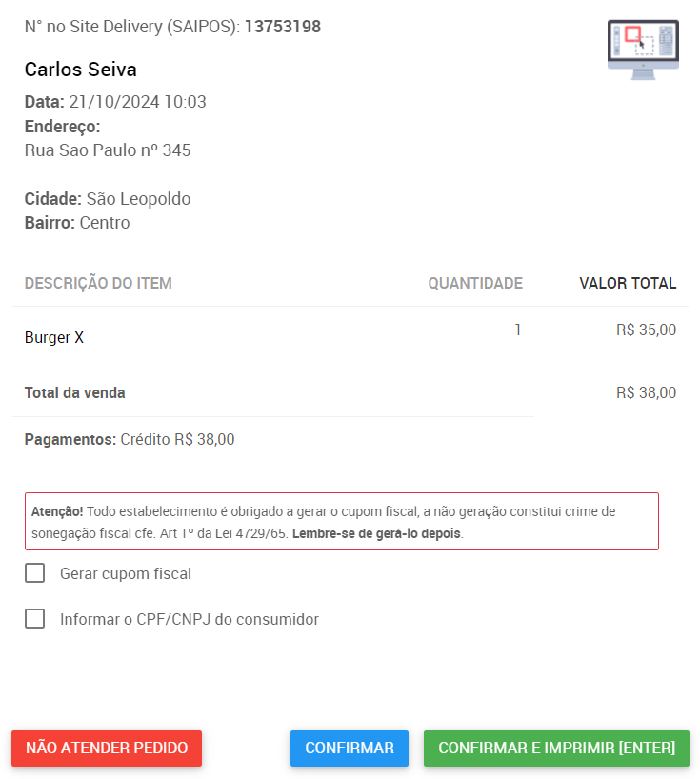Click the R$ 35,00 item price
The image size is (700, 779).
point(647,330)
